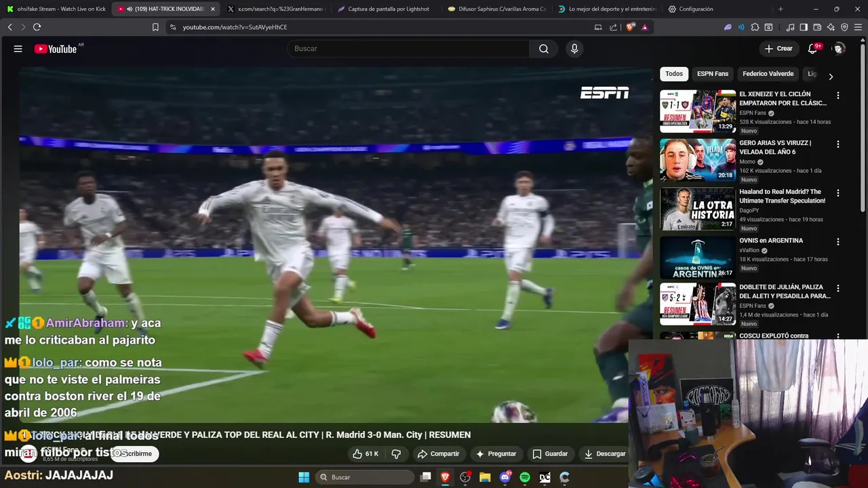Click the share page icon in address bar
Screen dimensions: 868x488
click(614, 27)
